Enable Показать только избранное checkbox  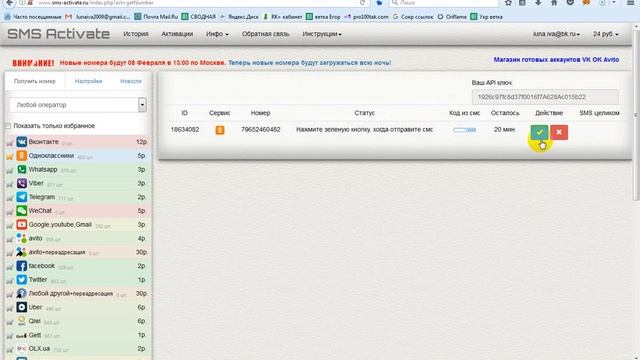(x=8, y=126)
